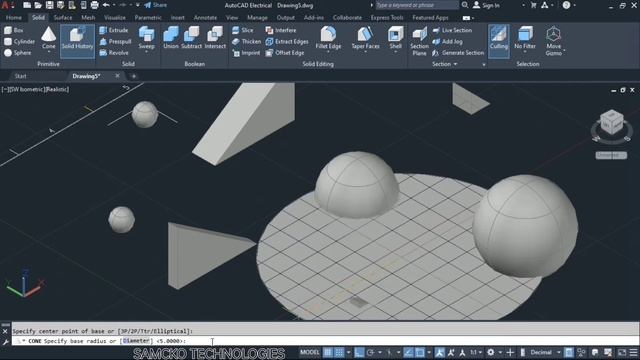This screenshot has height=360, width=640.
Task: Toggle 2D object snap in status bar
Action: pyautogui.click(x=420, y=352)
